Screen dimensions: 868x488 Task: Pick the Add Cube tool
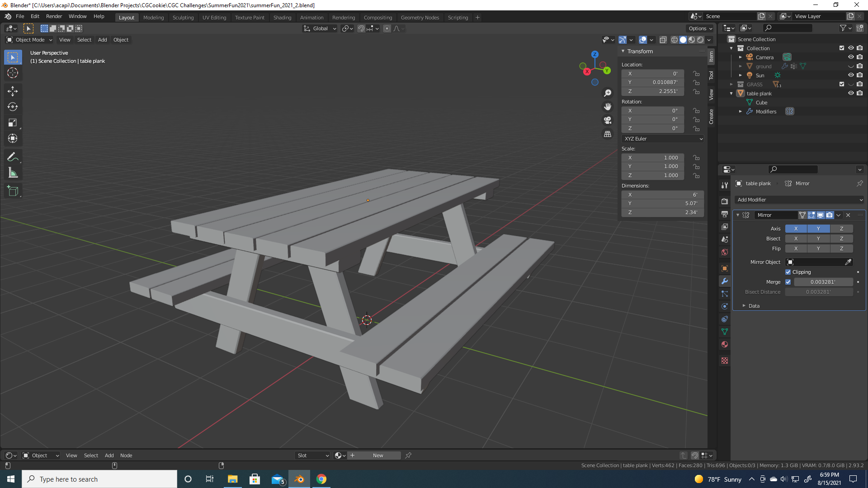point(13,191)
